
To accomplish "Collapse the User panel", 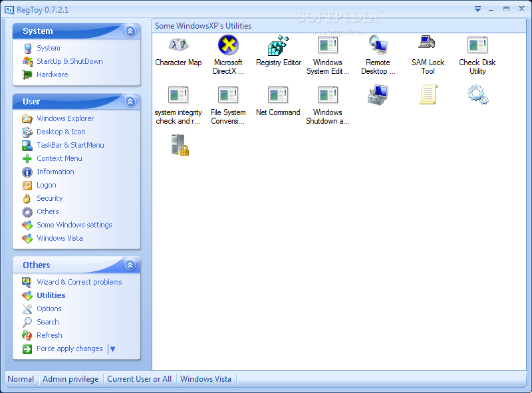I will tap(130, 102).
